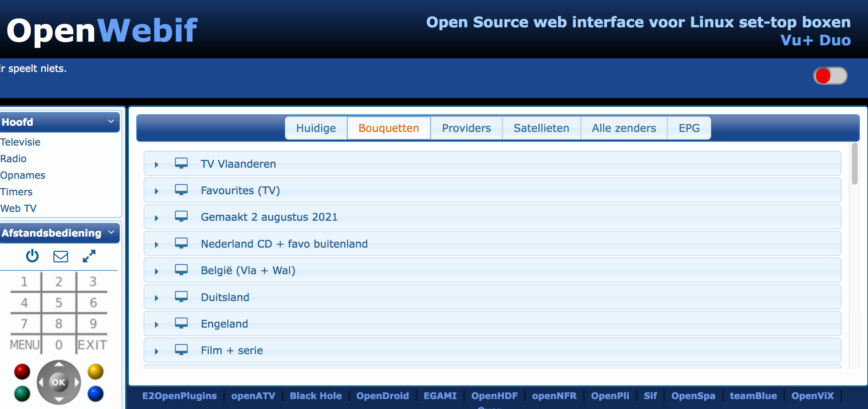Click the monitor icon beside TV Vlaanderen
This screenshot has width=868, height=409.
(x=181, y=163)
